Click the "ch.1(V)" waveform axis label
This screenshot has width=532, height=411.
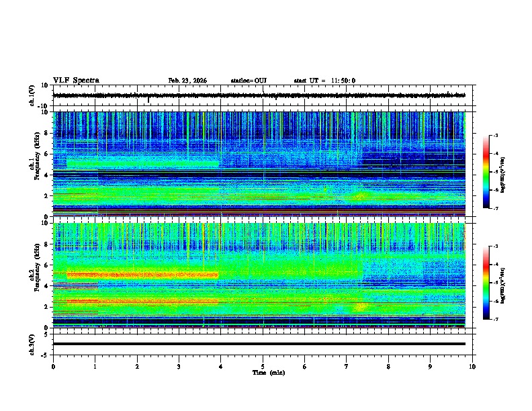(32, 95)
